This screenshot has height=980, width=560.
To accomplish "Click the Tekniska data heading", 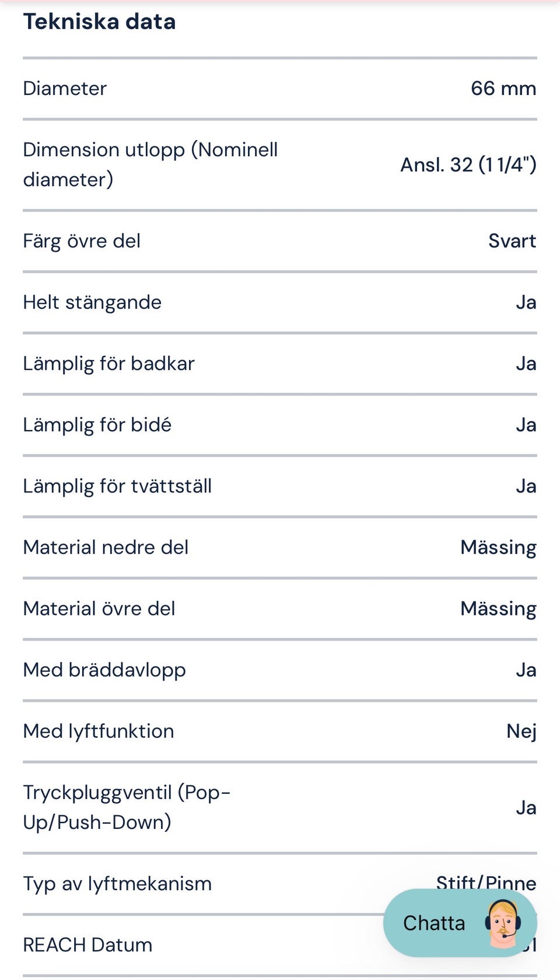I will [x=99, y=22].
